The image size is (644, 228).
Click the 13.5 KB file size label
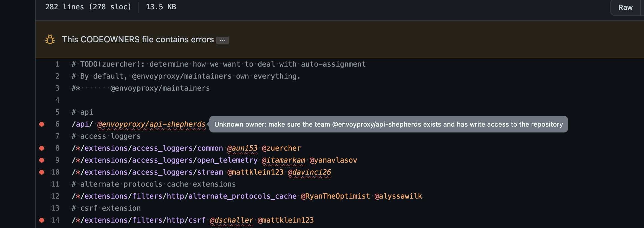161,7
